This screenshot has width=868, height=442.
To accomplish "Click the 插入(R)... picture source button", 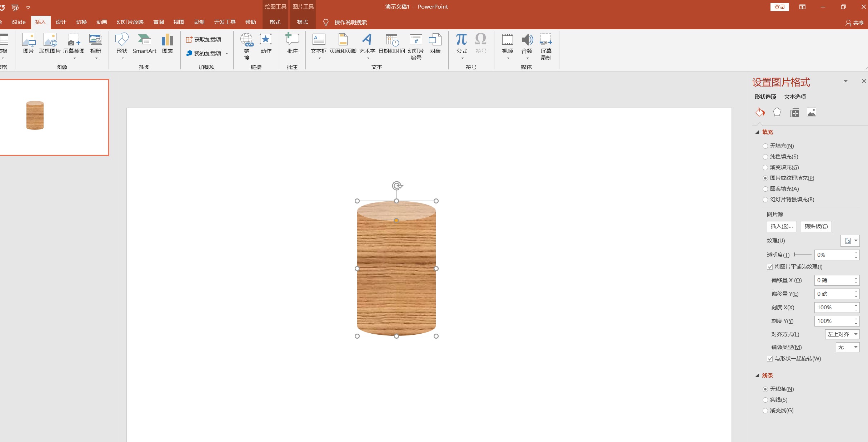I will click(x=782, y=226).
